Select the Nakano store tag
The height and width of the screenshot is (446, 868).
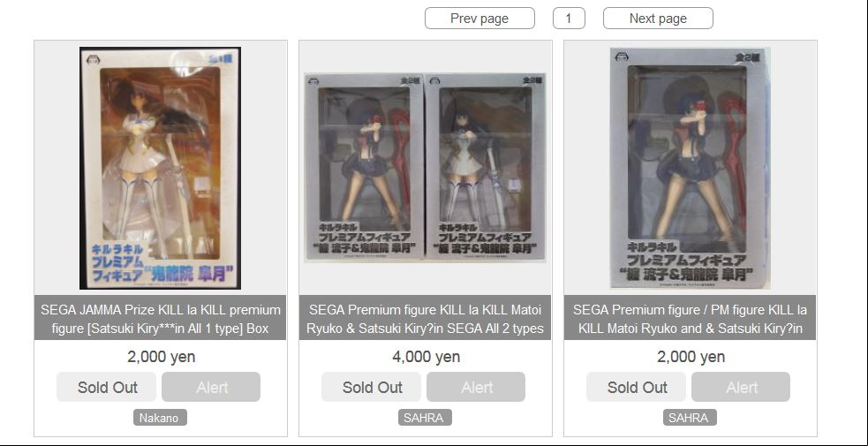(x=160, y=418)
